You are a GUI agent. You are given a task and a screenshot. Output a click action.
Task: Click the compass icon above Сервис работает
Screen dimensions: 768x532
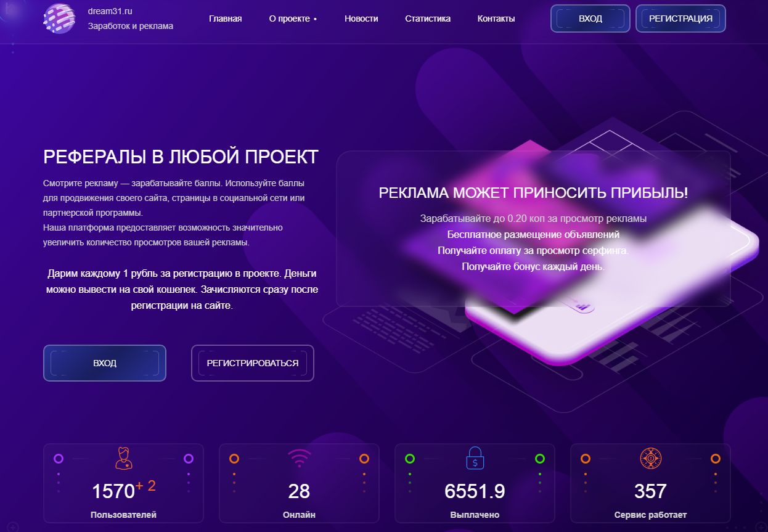coord(650,459)
